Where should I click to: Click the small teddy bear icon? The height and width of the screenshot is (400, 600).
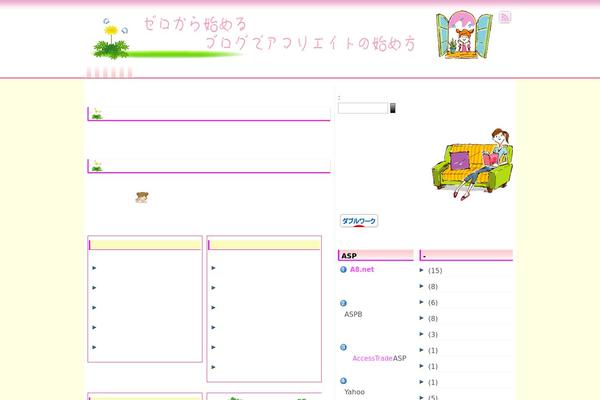[x=142, y=197]
